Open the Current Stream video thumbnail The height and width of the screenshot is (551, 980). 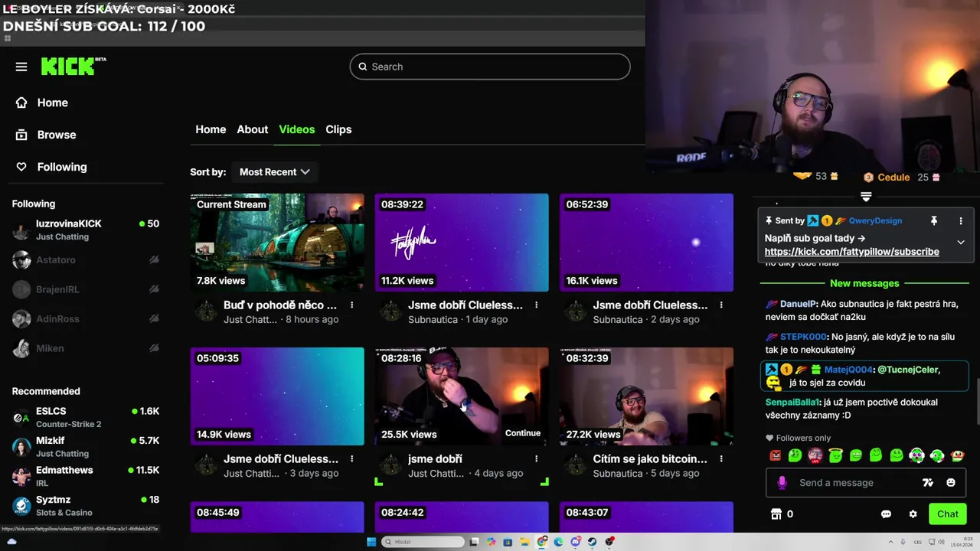pos(277,243)
